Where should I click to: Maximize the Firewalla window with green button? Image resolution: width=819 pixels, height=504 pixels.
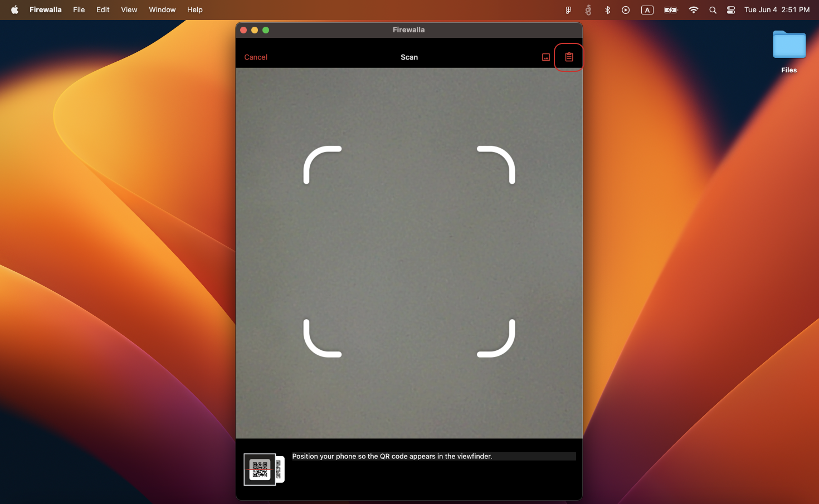(x=266, y=30)
